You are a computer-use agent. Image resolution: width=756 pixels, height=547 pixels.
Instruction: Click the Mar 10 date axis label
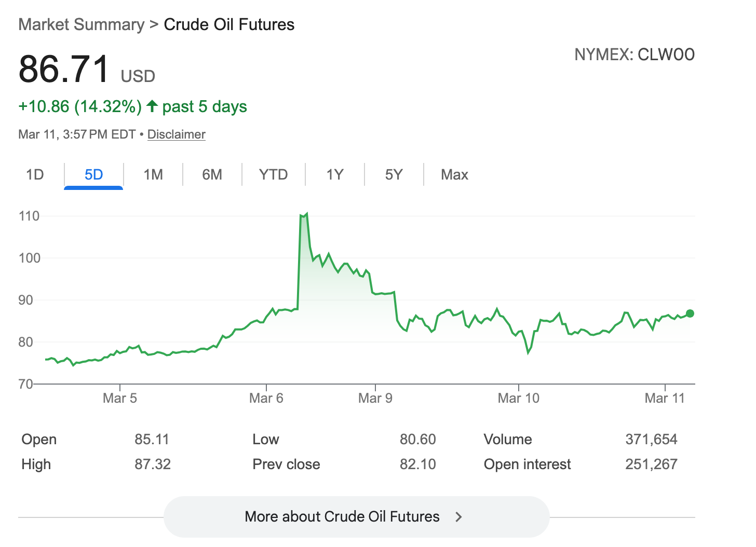pyautogui.click(x=518, y=398)
